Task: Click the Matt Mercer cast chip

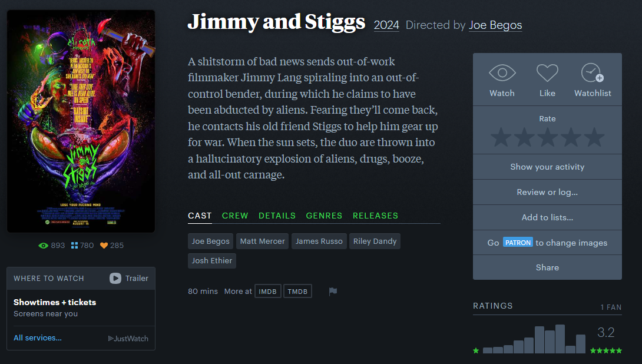Action: pos(263,241)
